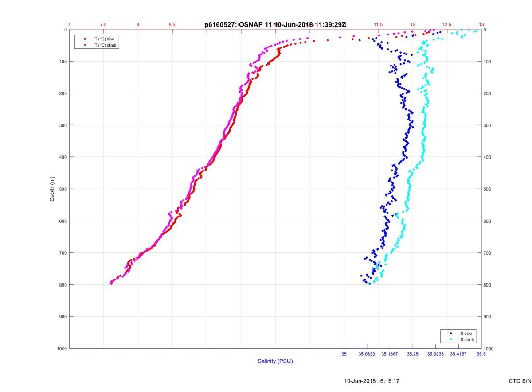Screen dimensions: 532x392
Task: Click the cyan marker in the salinity legend
Action: [x=451, y=339]
